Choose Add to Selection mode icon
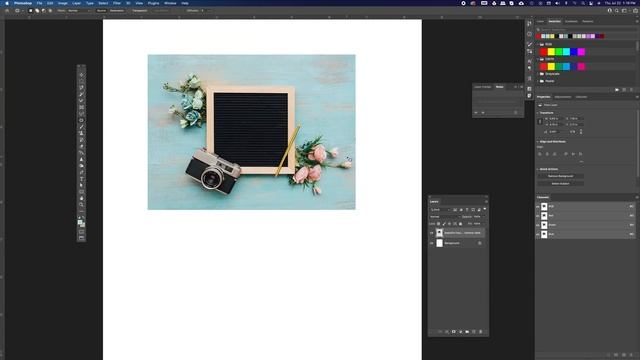This screenshot has width=640, height=360. point(37,11)
